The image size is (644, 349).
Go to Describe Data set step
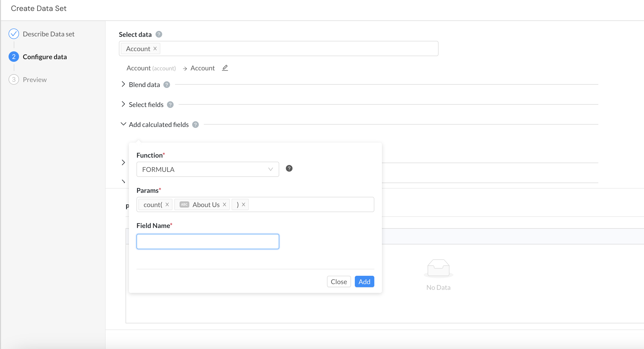click(49, 34)
